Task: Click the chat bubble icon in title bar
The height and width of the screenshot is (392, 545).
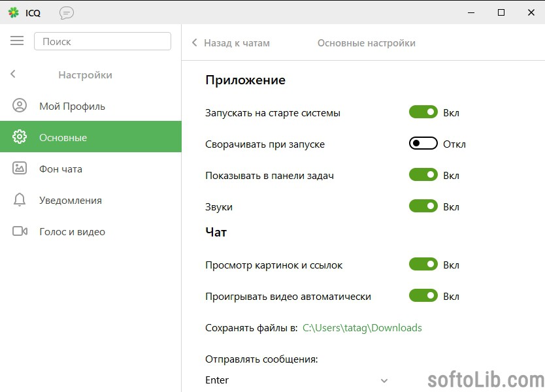Action: [67, 13]
